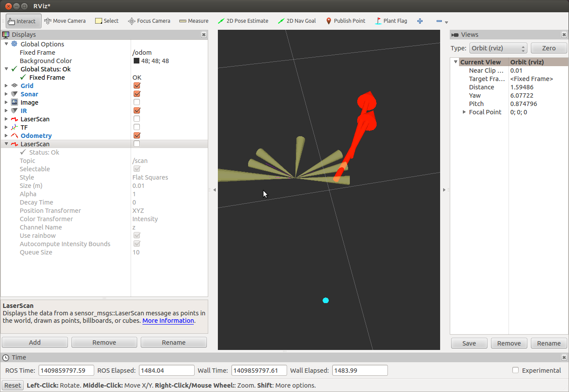The image size is (569, 392).
Task: Click the TF display icon
Action: coord(14,127)
